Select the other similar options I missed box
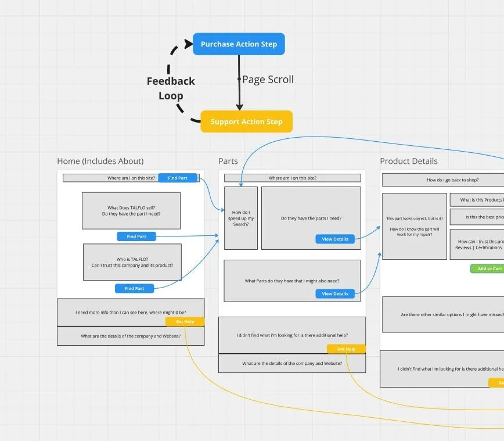This screenshot has width=504, height=441. [443, 314]
